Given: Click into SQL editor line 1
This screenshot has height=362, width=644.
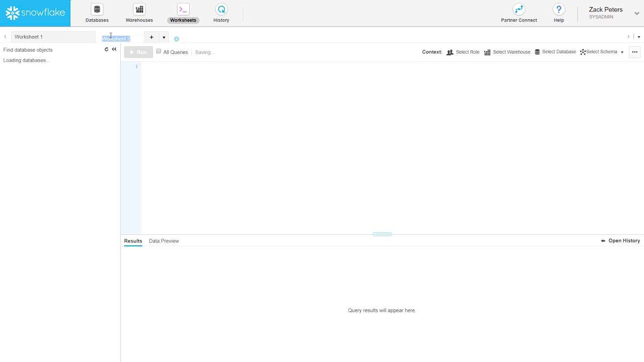Looking at the screenshot, I should [392, 67].
